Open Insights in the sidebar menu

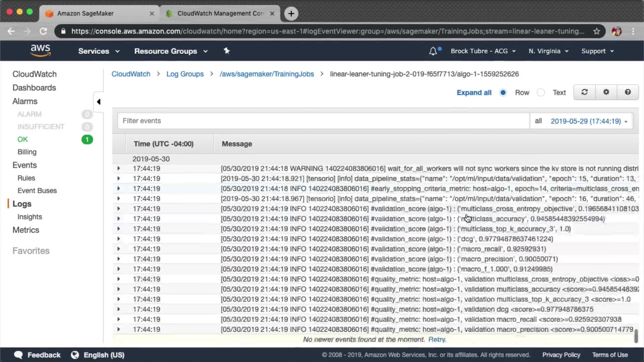pos(30,217)
